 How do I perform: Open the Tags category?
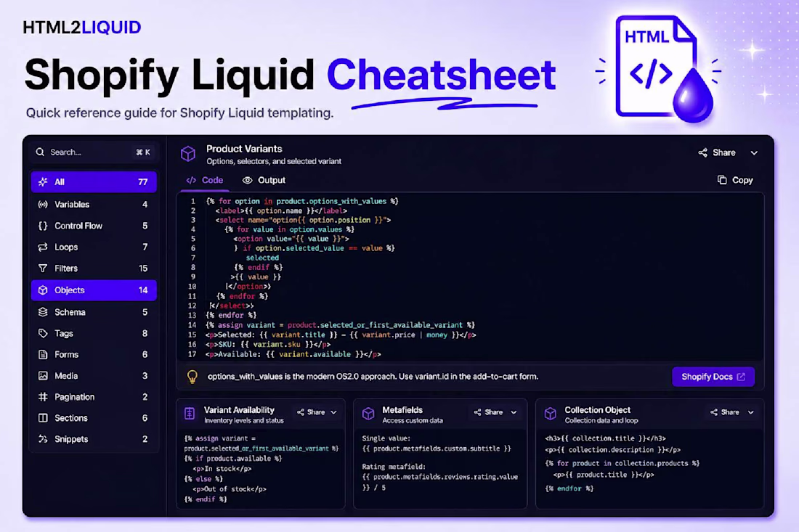coord(93,333)
